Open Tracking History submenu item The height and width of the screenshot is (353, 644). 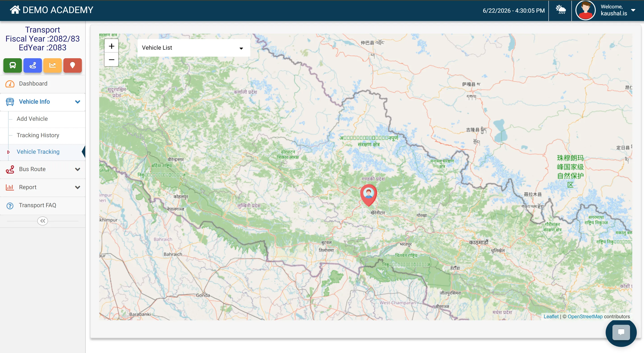click(38, 135)
